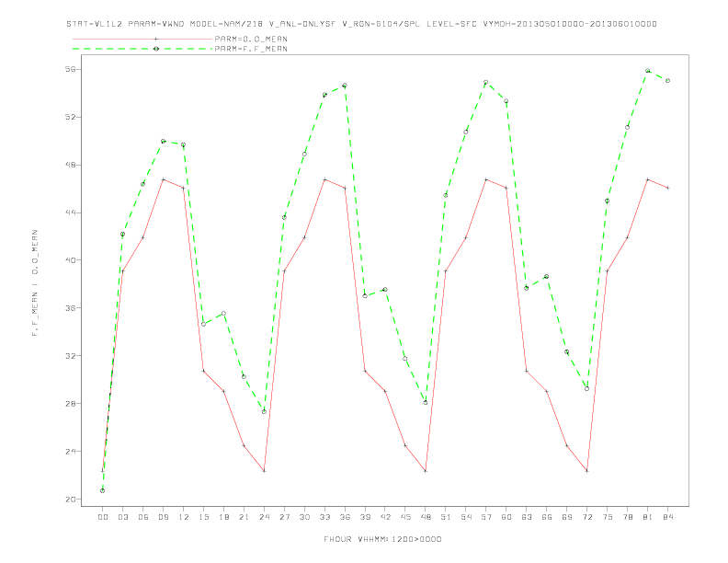
Task: Select the green forecast point at hour 18
Action: tap(223, 314)
